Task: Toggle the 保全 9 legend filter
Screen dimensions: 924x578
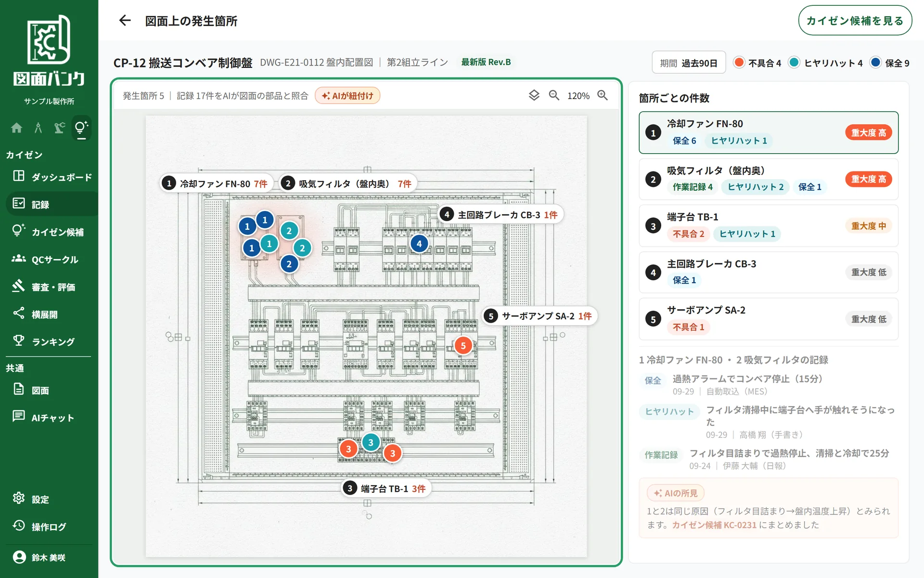Action: 890,63
